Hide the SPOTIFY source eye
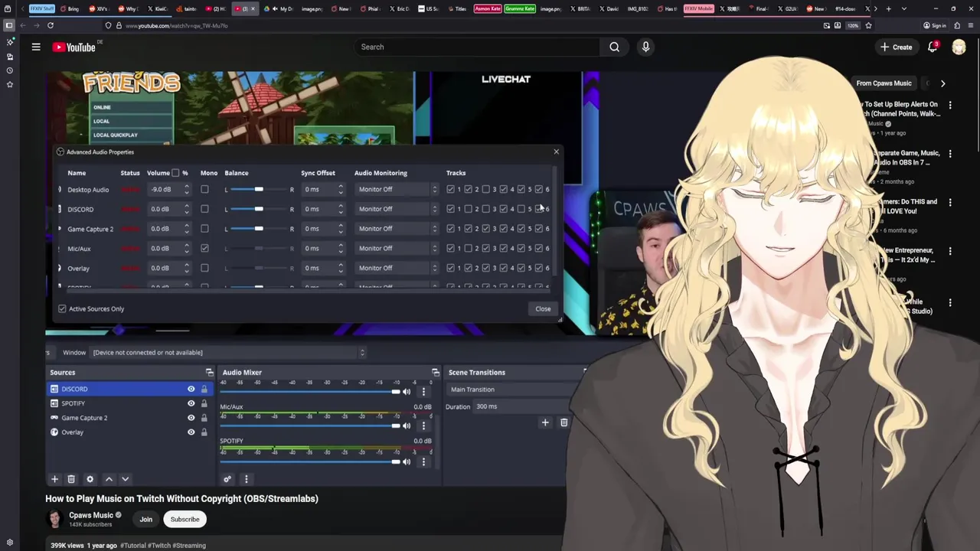The width and height of the screenshot is (980, 551). pyautogui.click(x=191, y=403)
